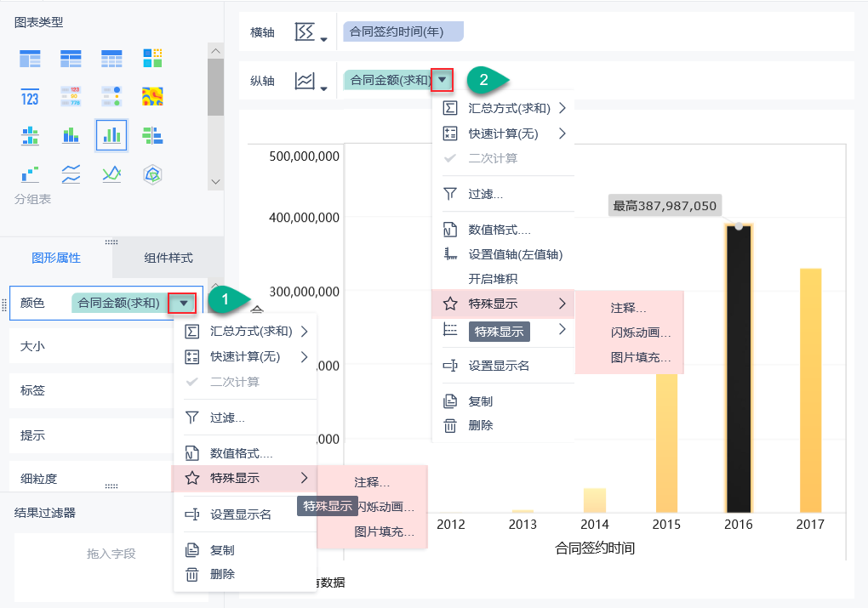Viewport: 868px width, 608px height.
Task: Click chart type list scroll-down arrow
Action: (x=216, y=181)
